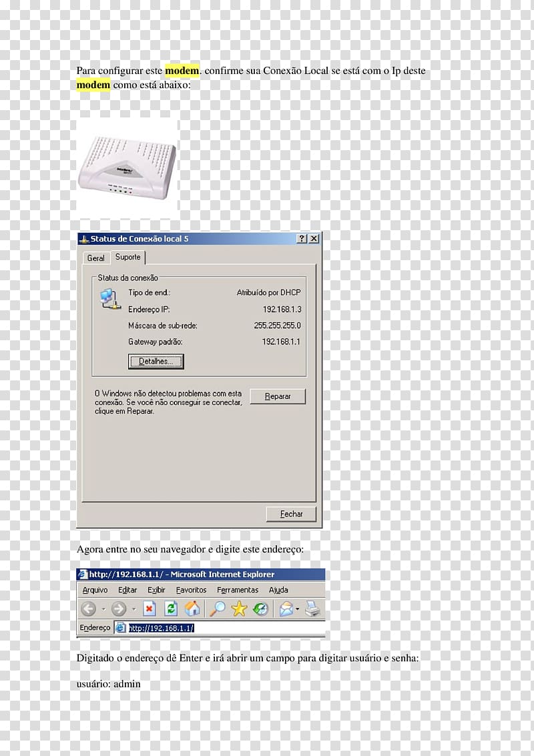Click the 'O Windows não detectou problemas' message
The width and height of the screenshot is (534, 756).
click(168, 402)
